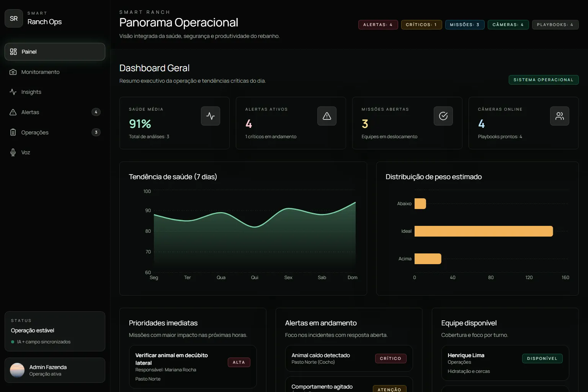588x392 pixels.
Task: Click the ALTA priority tag
Action: [x=239, y=362]
